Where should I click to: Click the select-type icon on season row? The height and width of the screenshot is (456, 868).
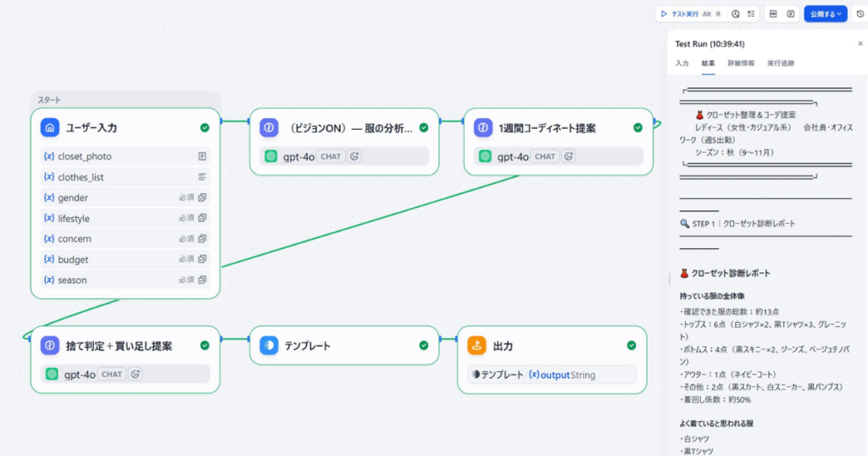coord(202,280)
